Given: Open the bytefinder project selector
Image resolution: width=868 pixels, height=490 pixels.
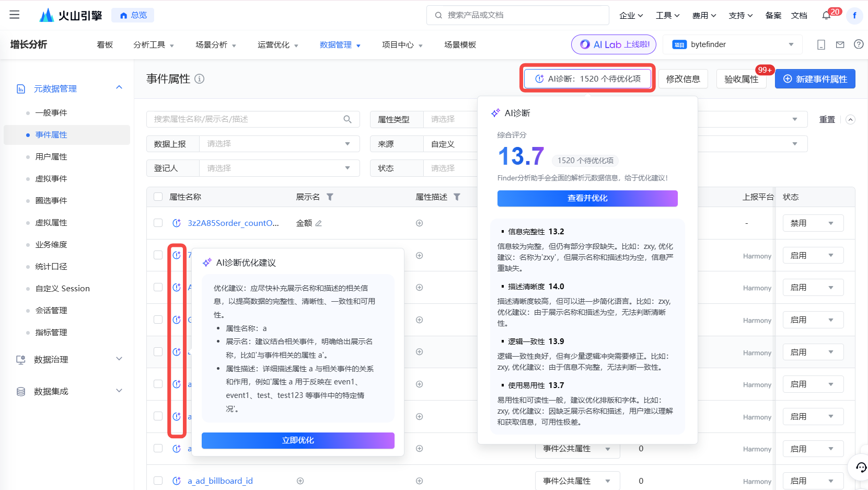Looking at the screenshot, I should tap(733, 44).
